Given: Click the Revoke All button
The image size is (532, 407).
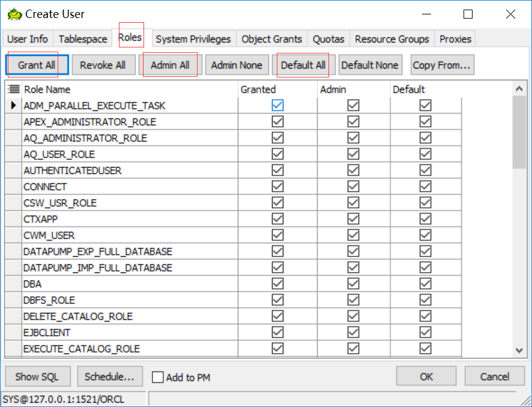Looking at the screenshot, I should tap(103, 65).
